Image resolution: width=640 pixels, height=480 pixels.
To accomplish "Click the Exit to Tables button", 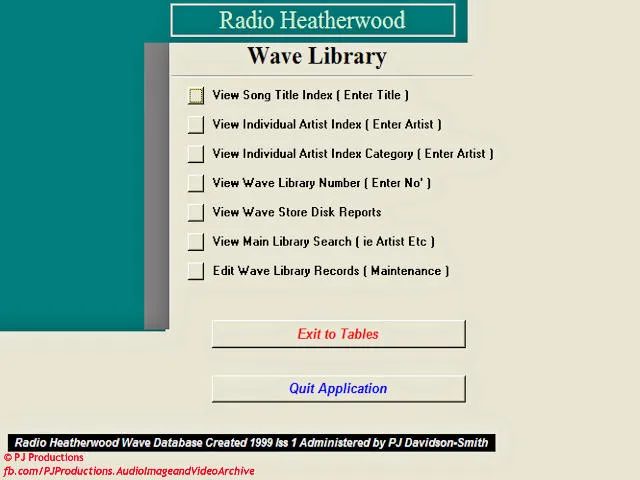I will click(x=338, y=334).
